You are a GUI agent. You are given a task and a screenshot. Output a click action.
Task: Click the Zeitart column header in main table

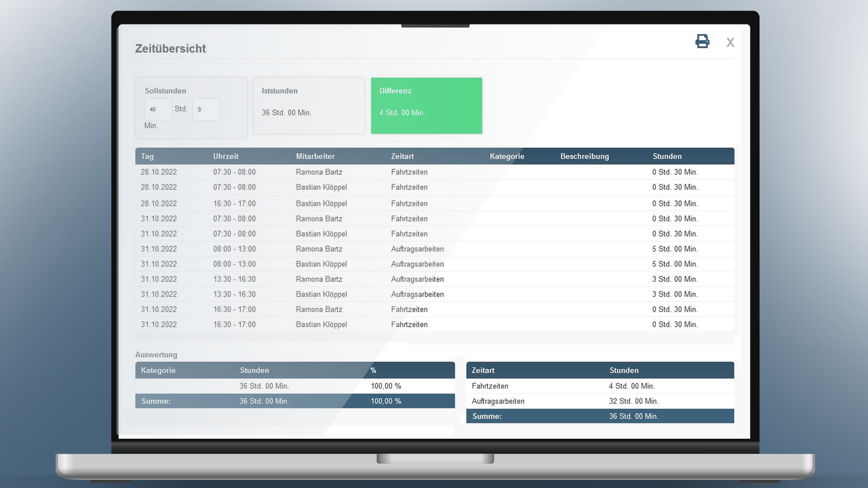click(x=402, y=156)
